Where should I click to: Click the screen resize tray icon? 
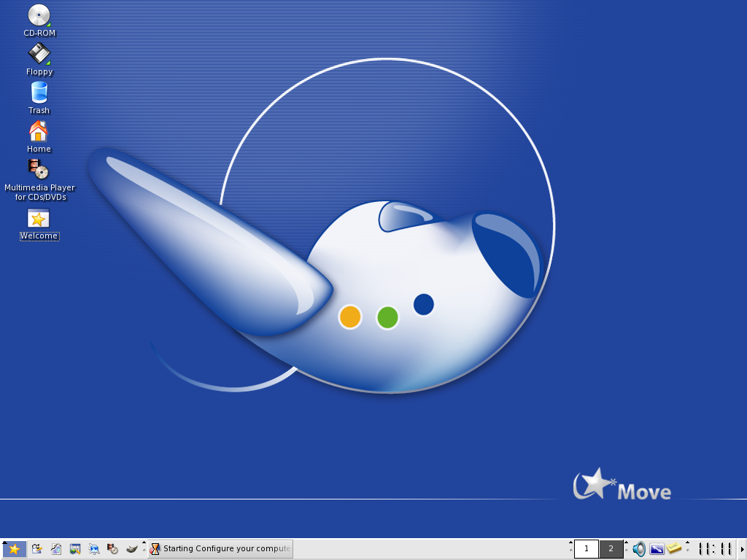657,549
